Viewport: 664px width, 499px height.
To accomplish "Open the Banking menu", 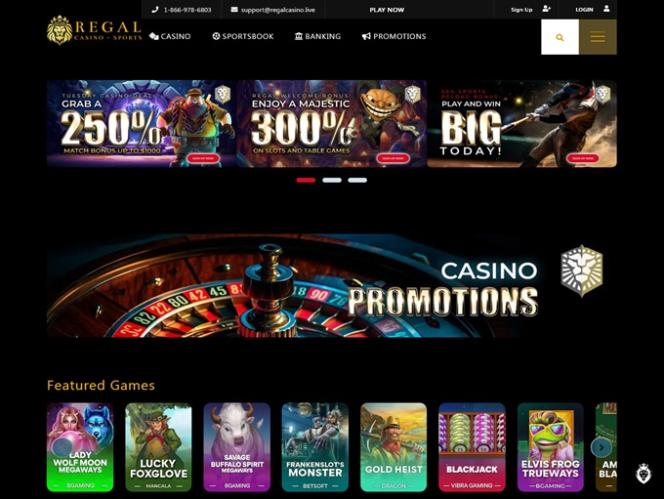I will tap(318, 36).
